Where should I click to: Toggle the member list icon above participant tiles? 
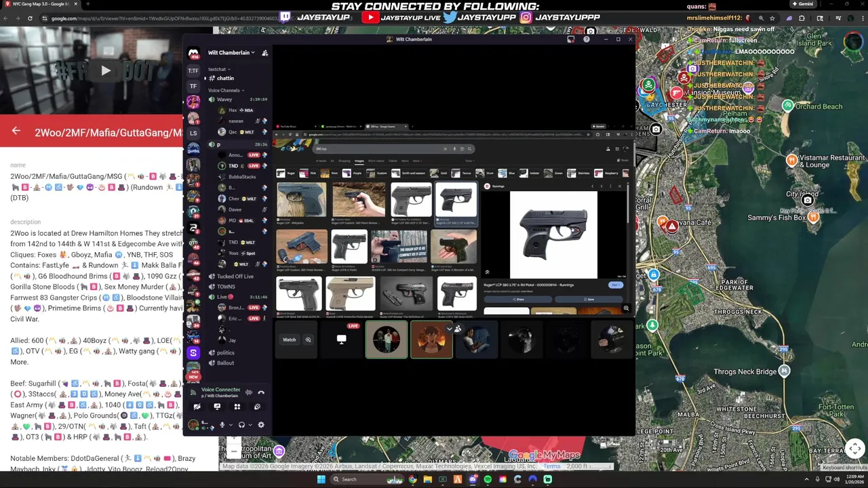[x=458, y=329]
